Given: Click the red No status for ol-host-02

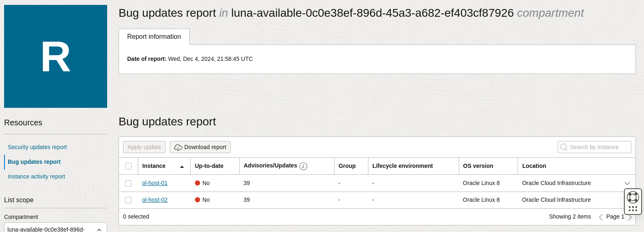Looking at the screenshot, I should (202, 200).
